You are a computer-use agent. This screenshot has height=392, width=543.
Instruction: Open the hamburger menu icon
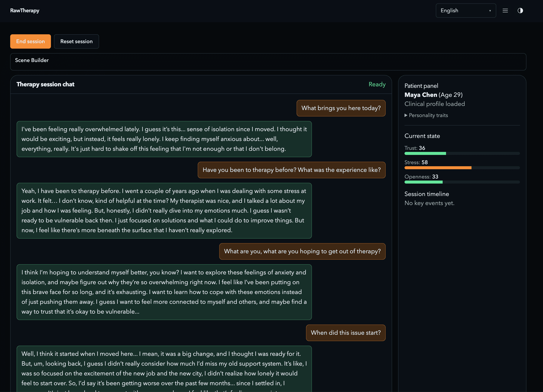pos(505,11)
